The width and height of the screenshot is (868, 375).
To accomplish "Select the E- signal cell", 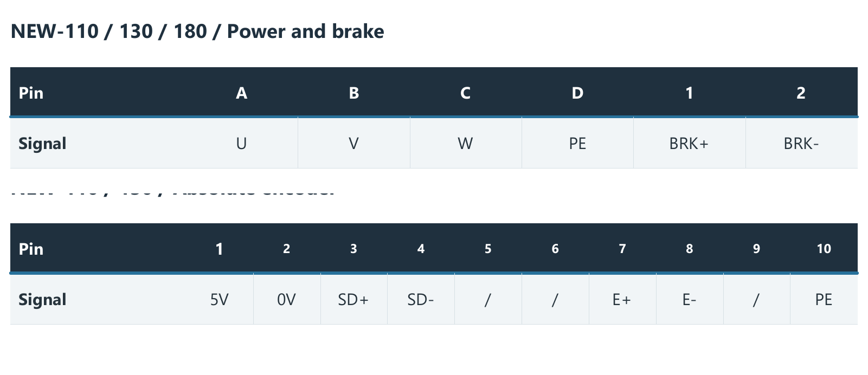I will pyautogui.click(x=690, y=299).
